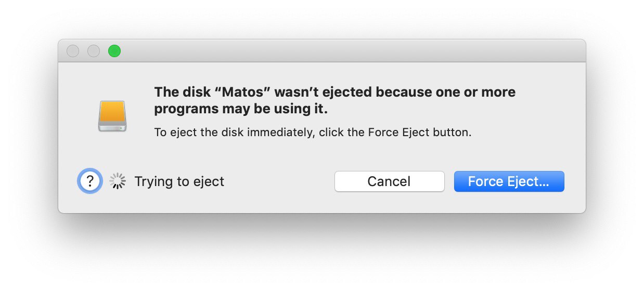This screenshot has width=644, height=290.
Task: Click the gray minimize window button
Action: (x=94, y=51)
